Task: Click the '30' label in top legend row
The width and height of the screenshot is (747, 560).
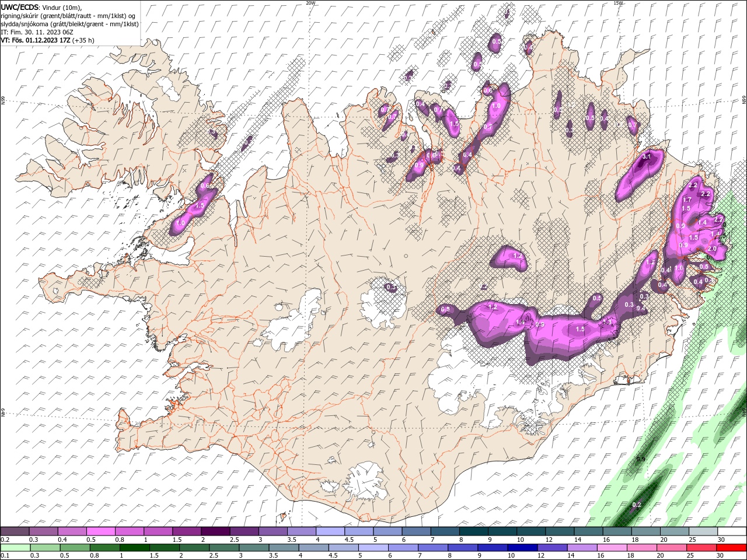Action: point(721,540)
